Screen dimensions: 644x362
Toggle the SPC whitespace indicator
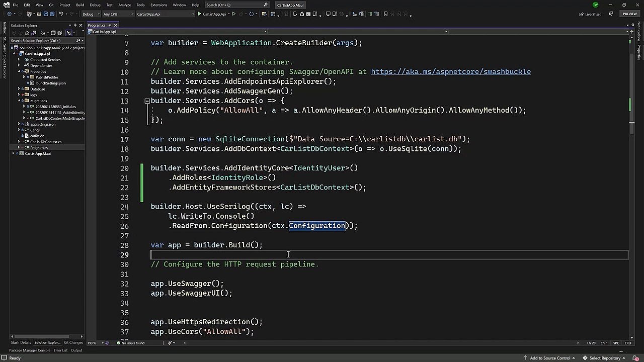click(616, 343)
